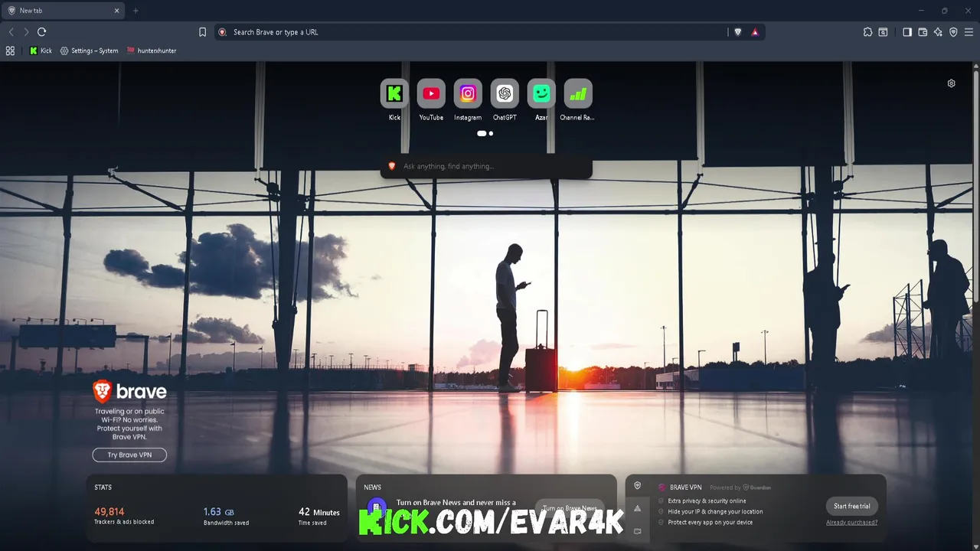Screen dimensions: 980x551
Task: Select the first top sites page dot
Action: [482, 133]
